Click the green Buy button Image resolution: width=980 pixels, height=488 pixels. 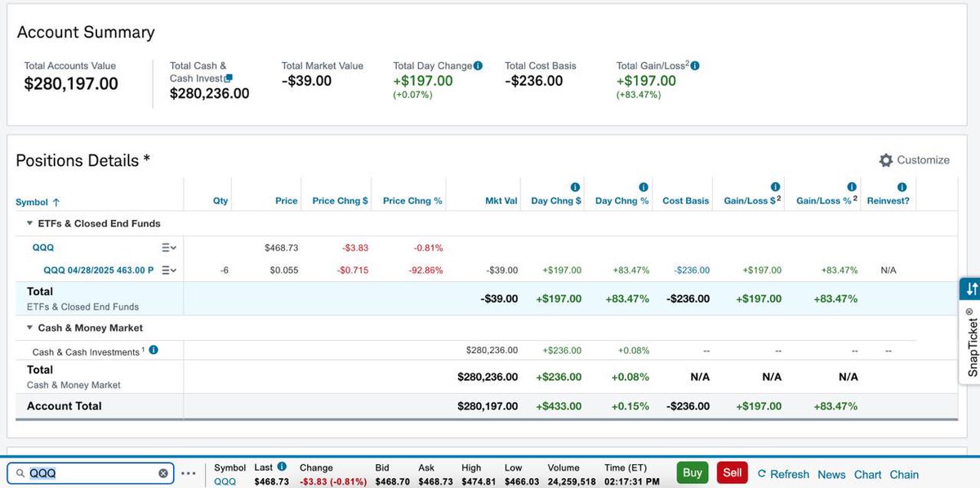coord(693,472)
